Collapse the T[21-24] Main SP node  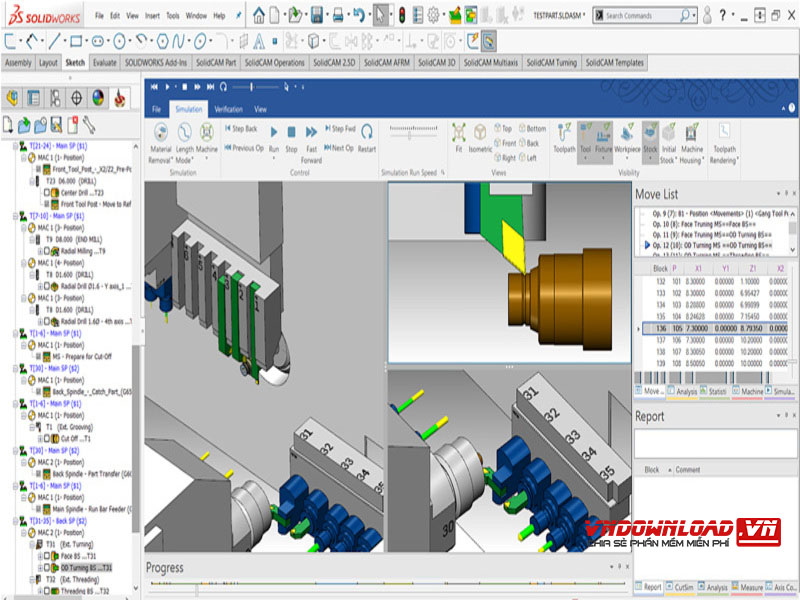[x=15, y=146]
